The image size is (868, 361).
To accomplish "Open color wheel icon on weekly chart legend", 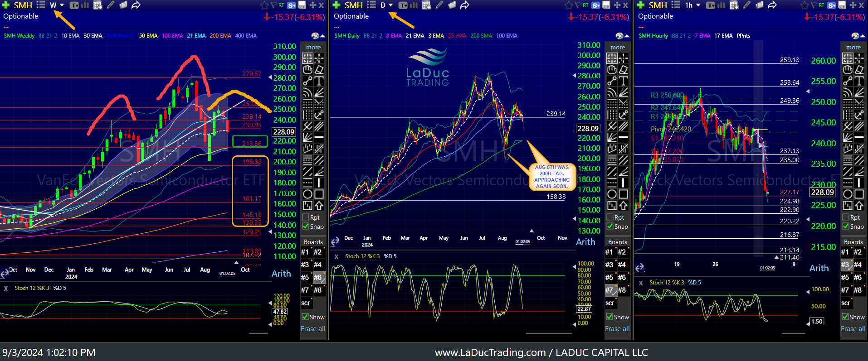I will pos(315,36).
